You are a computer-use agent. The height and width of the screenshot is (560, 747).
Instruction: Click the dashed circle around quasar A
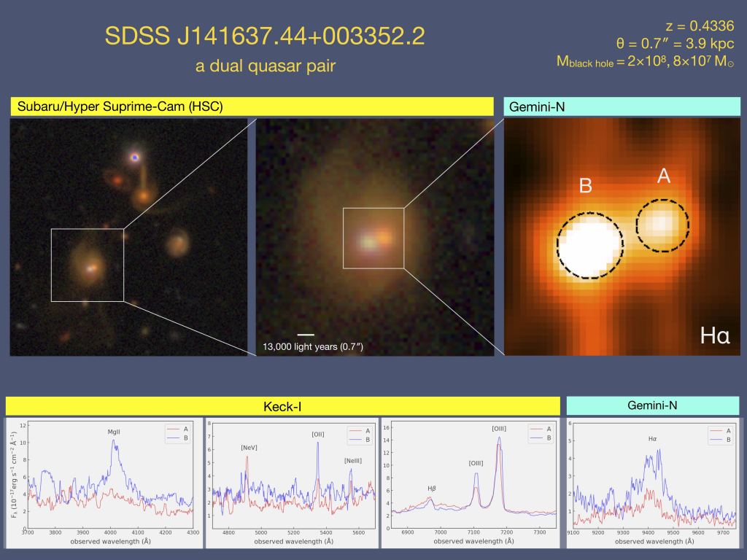[662, 225]
